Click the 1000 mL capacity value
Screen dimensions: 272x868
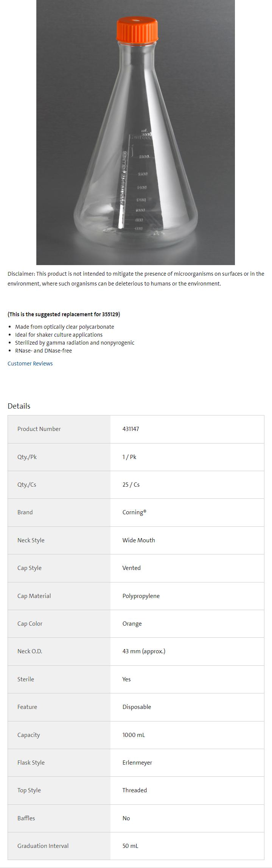[x=134, y=735]
